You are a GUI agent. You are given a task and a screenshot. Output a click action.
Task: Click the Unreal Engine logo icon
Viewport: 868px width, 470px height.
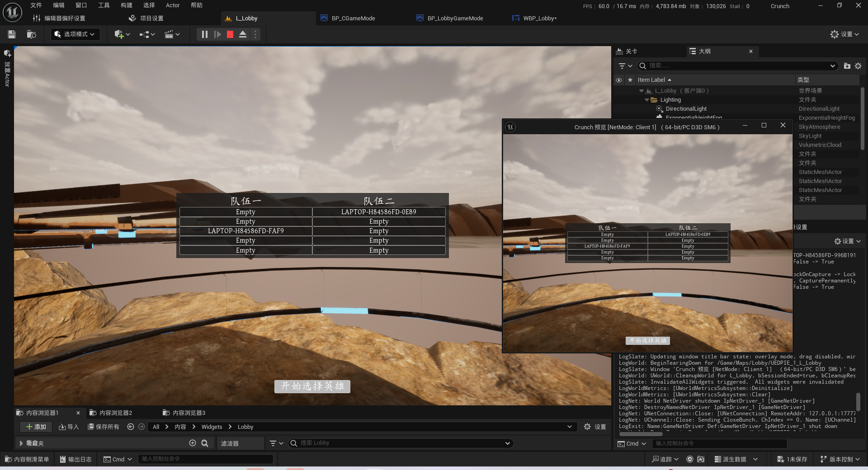point(12,12)
